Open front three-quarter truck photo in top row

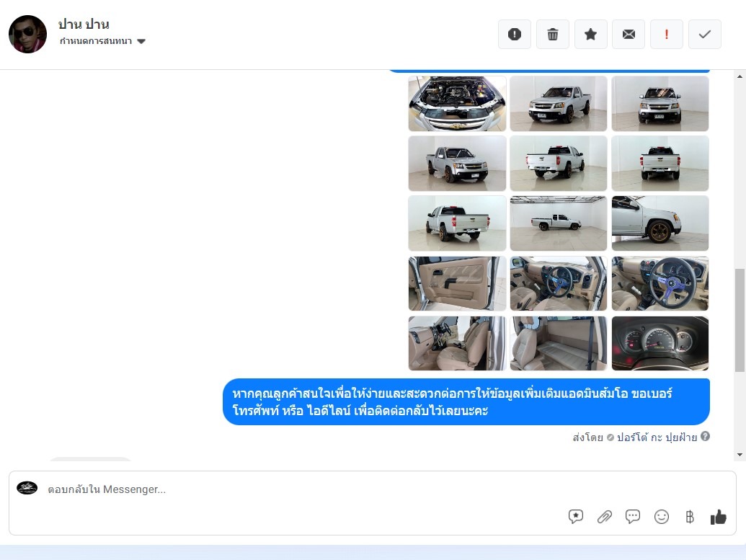tap(559, 104)
